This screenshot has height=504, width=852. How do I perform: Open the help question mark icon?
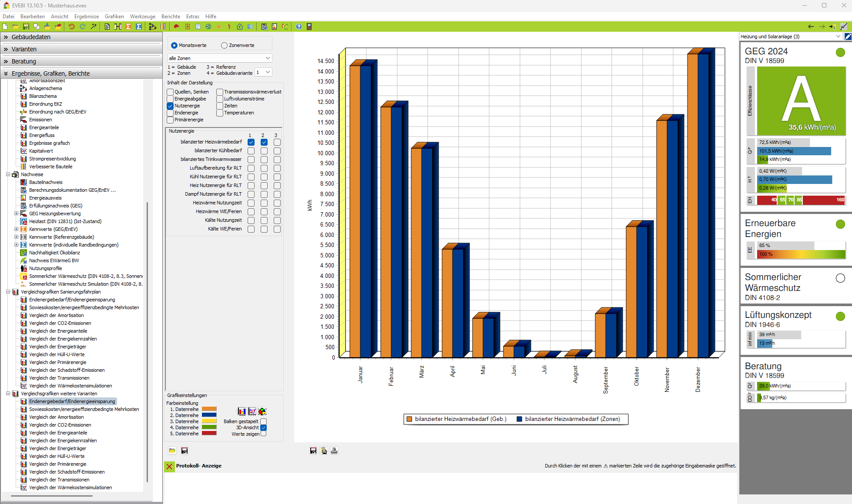(x=299, y=27)
